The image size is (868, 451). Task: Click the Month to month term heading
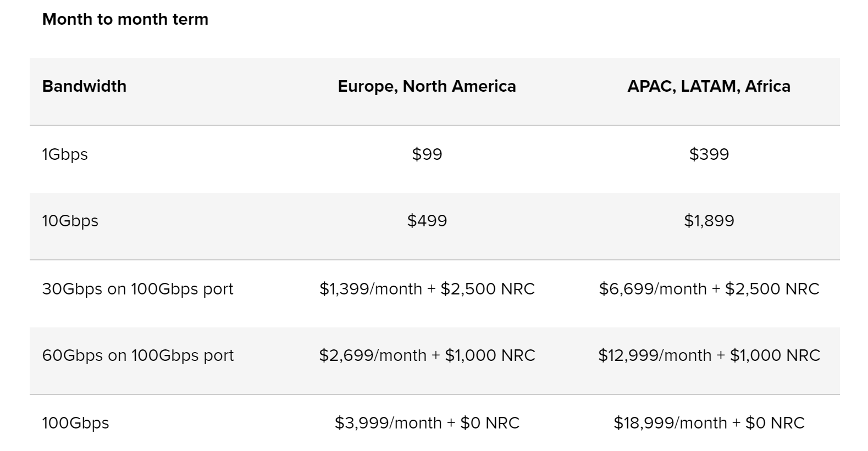125,19
